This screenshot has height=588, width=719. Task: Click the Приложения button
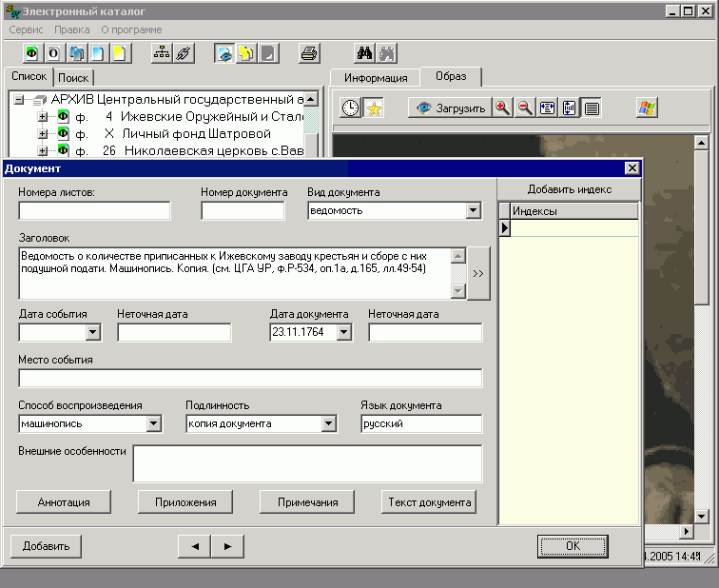pyautogui.click(x=185, y=502)
